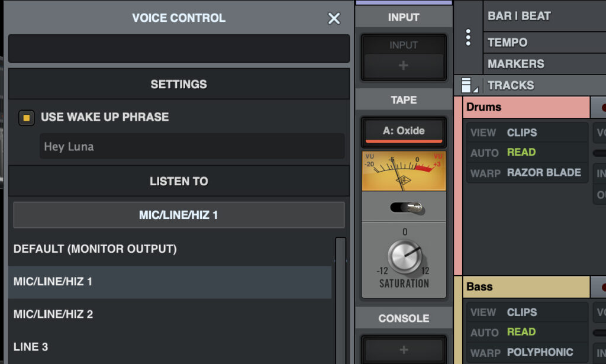This screenshot has height=364, width=606.
Task: Click the Bass track yellow color strip
Action: pos(458,320)
